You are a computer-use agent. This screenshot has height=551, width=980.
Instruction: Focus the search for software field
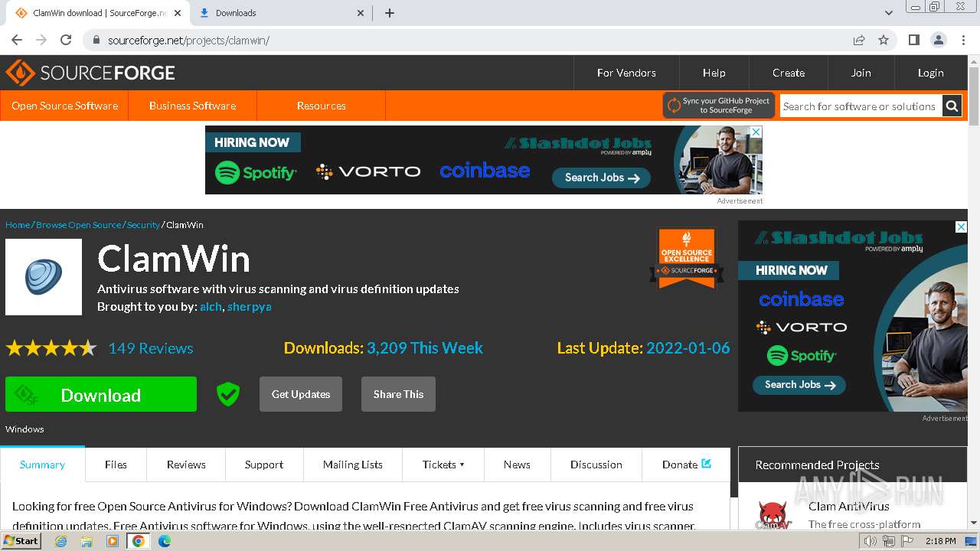(861, 106)
